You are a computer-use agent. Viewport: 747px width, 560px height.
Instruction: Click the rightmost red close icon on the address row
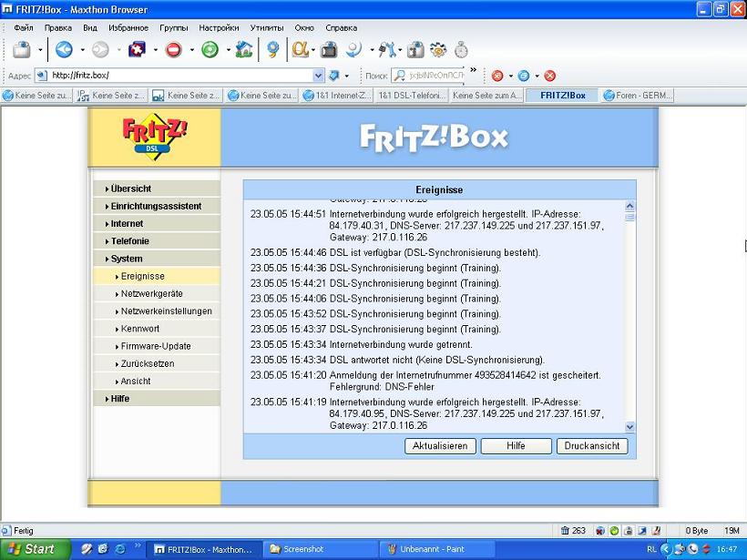click(549, 76)
